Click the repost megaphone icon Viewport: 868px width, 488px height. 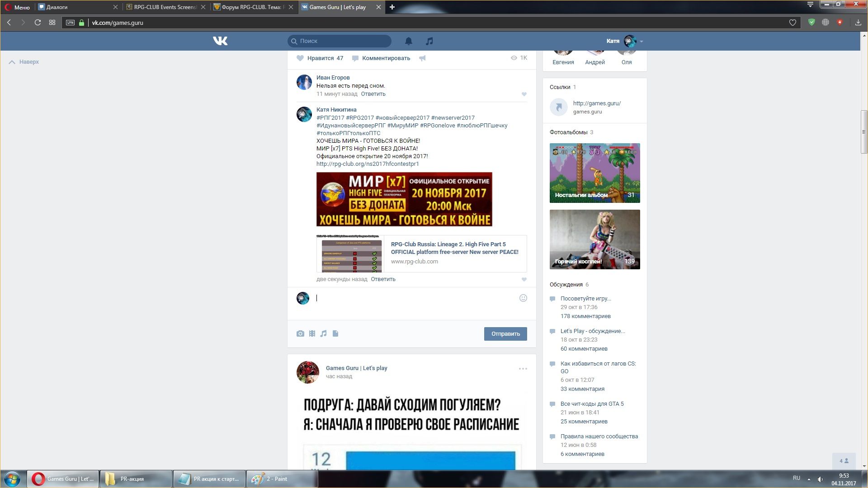422,58
